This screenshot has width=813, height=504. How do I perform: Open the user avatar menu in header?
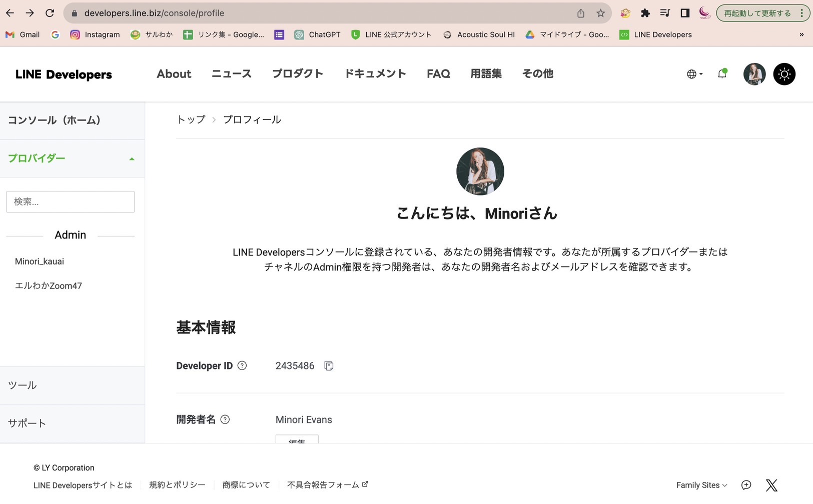[x=754, y=74]
